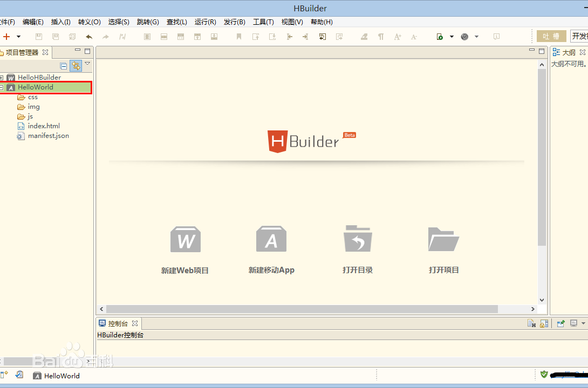
Task: Open the browser icon dropdown arrow
Action: click(477, 37)
